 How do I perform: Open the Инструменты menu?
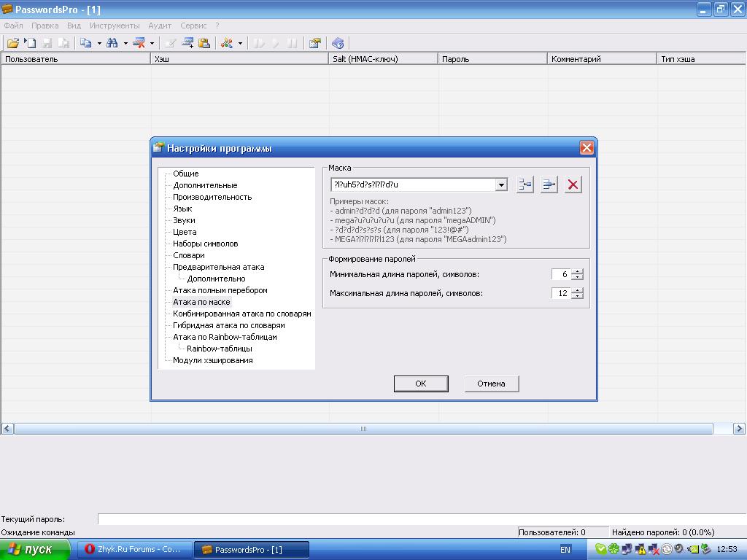pos(115,26)
